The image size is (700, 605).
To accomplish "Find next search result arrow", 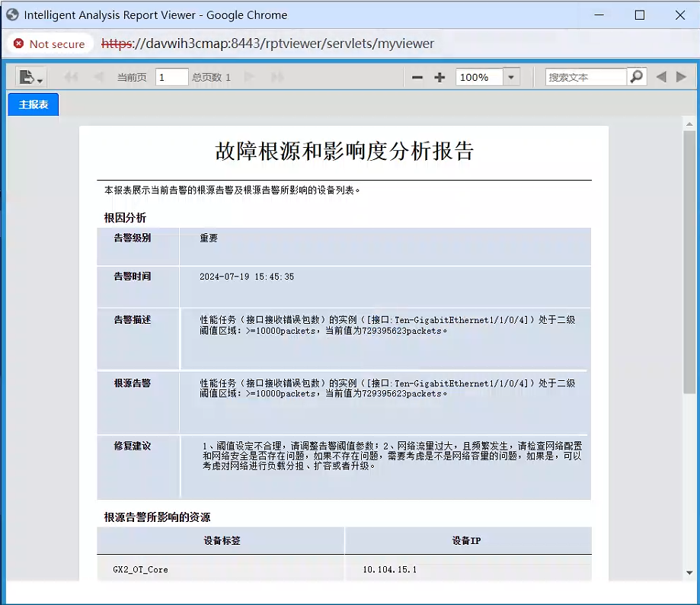I will [681, 77].
